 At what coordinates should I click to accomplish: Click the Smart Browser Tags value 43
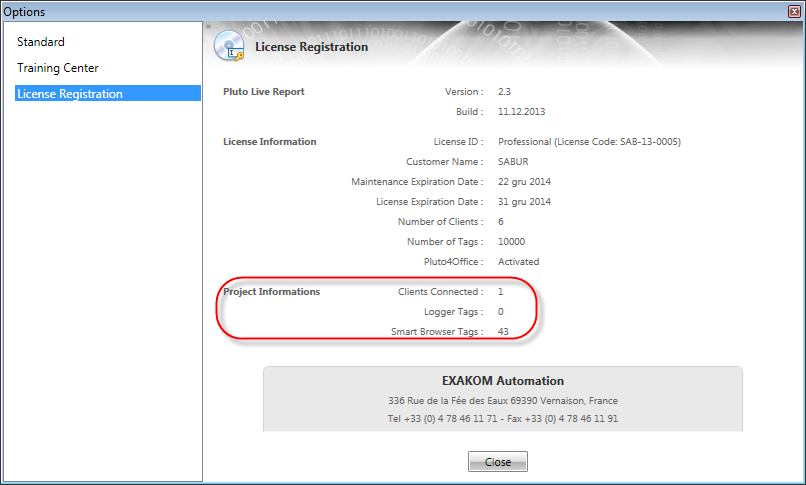coord(503,332)
